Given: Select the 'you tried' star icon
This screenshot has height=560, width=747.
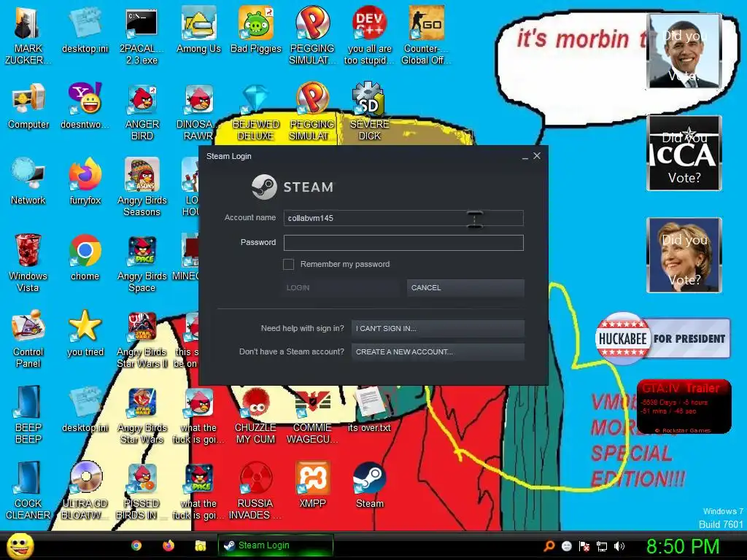Looking at the screenshot, I should click(x=85, y=333).
